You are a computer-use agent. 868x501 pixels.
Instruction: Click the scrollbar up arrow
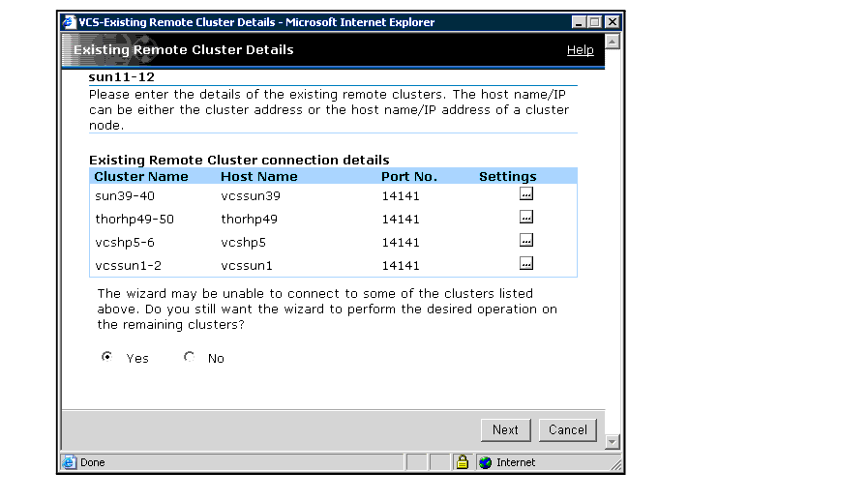(x=612, y=42)
